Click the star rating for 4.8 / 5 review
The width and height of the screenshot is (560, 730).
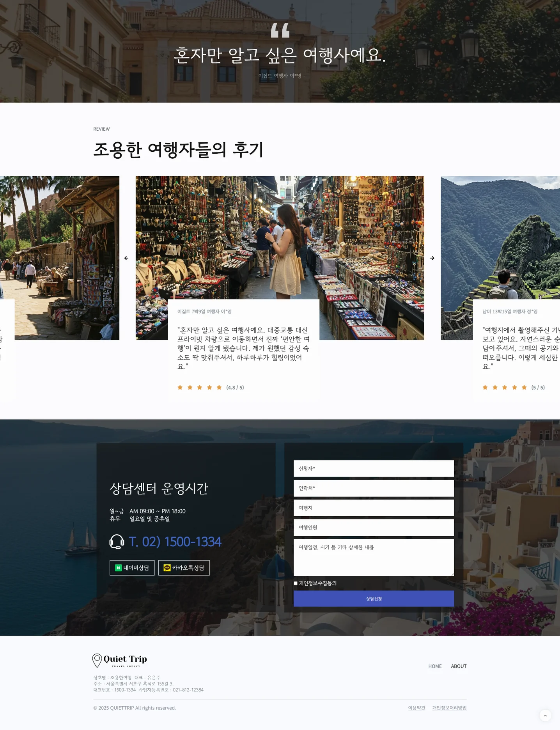(x=200, y=387)
